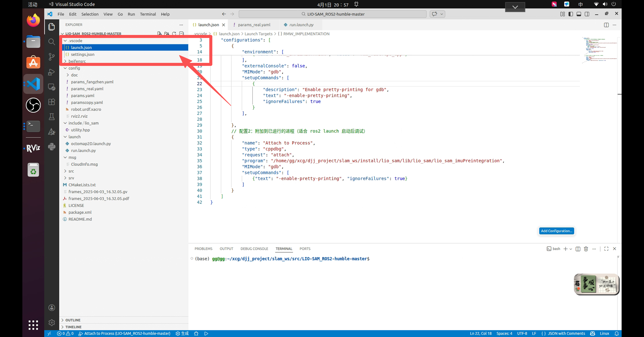Click the Add Configuration button
644x337 pixels.
tap(556, 231)
